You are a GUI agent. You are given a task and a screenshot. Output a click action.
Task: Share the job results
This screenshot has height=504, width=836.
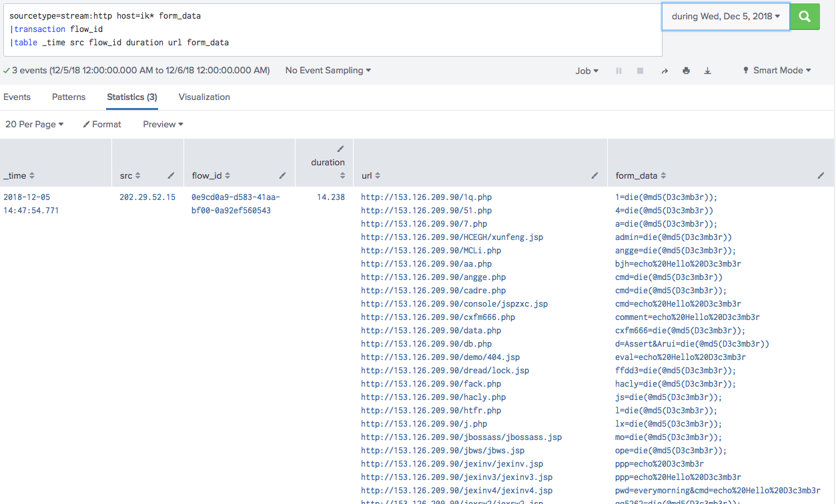[665, 70]
